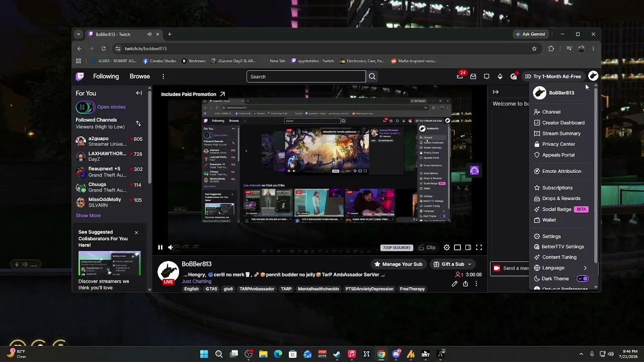The image size is (644, 362).
Task: Click Ask Gemini button
Action: [x=530, y=34]
